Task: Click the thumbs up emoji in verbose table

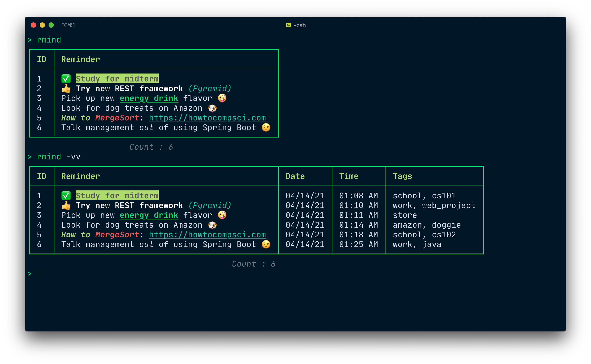Action: coord(66,205)
